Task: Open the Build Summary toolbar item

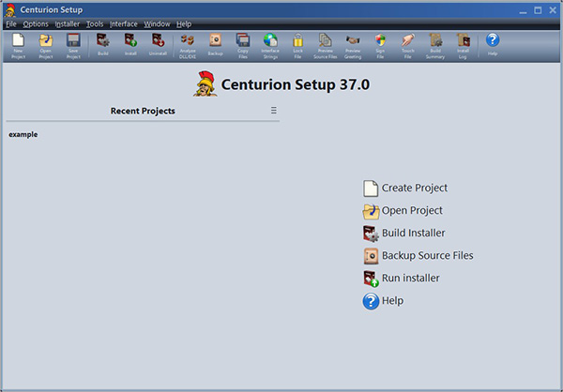Action: coord(435,46)
